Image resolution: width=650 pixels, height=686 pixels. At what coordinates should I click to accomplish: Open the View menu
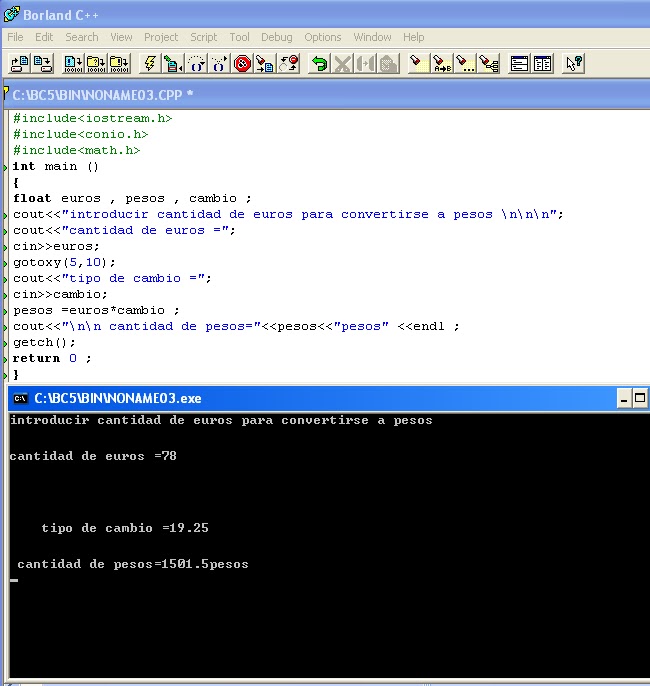point(121,37)
